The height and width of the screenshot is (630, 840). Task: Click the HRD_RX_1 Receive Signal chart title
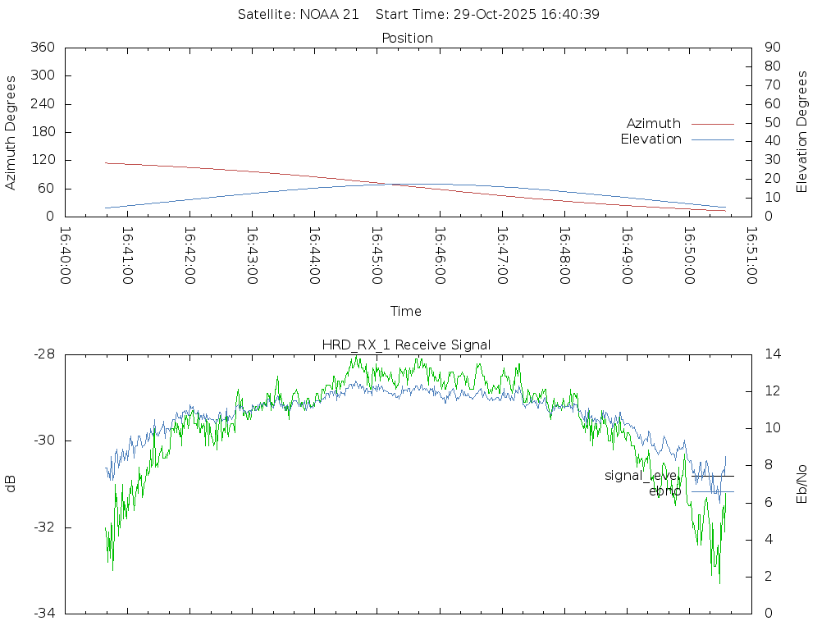[406, 345]
